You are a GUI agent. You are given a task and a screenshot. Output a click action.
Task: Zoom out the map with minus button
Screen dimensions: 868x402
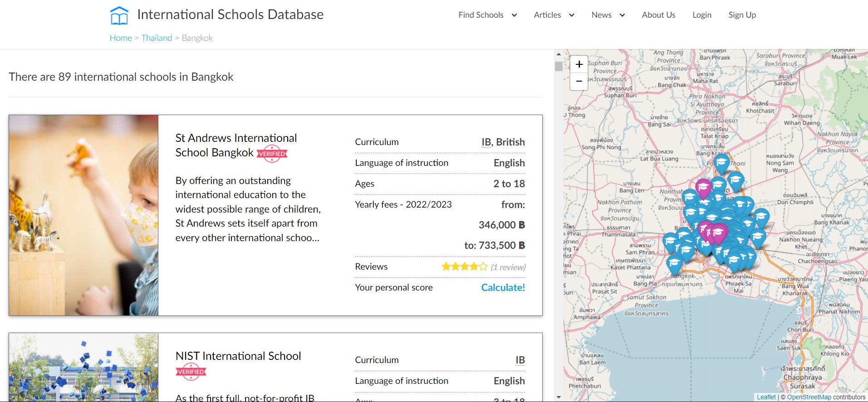(x=579, y=82)
